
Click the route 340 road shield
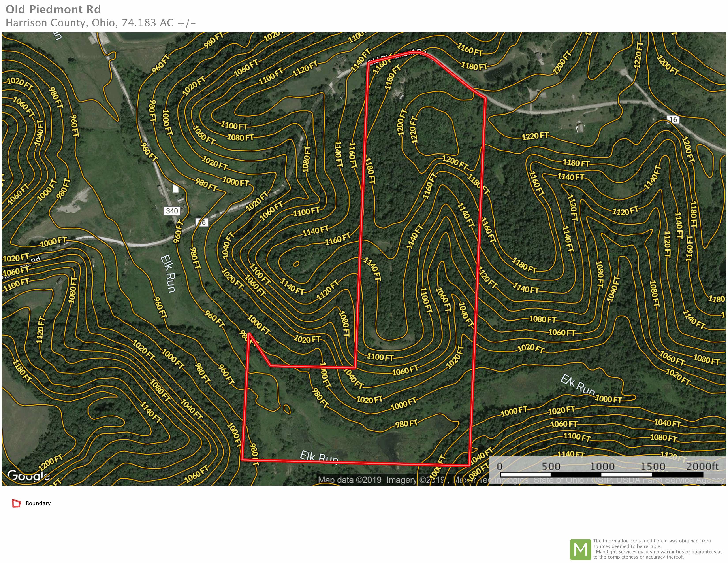tap(172, 211)
